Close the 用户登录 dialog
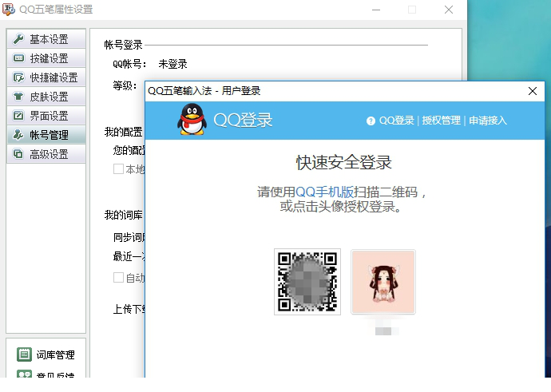This screenshot has height=392, width=551. point(533,91)
